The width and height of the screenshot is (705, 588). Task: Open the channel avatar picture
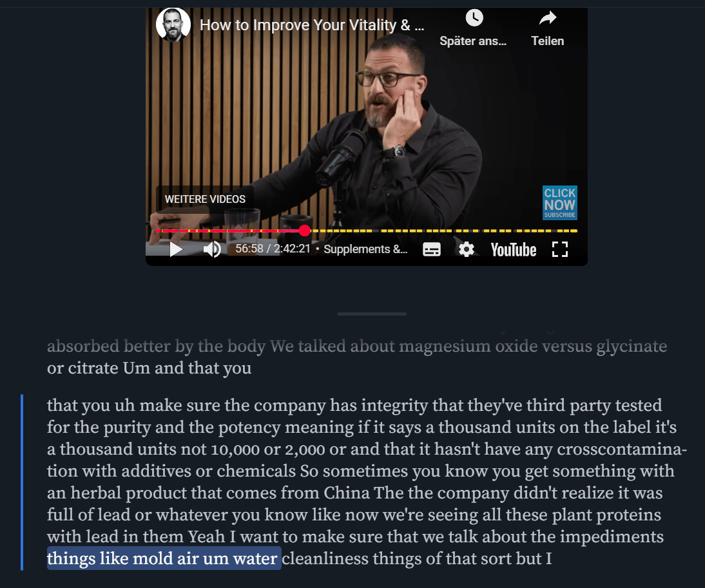click(x=173, y=24)
